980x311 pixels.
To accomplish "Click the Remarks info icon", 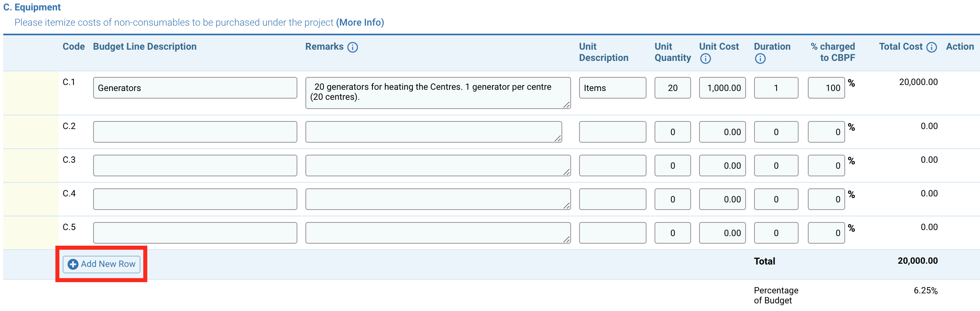I will click(x=352, y=47).
